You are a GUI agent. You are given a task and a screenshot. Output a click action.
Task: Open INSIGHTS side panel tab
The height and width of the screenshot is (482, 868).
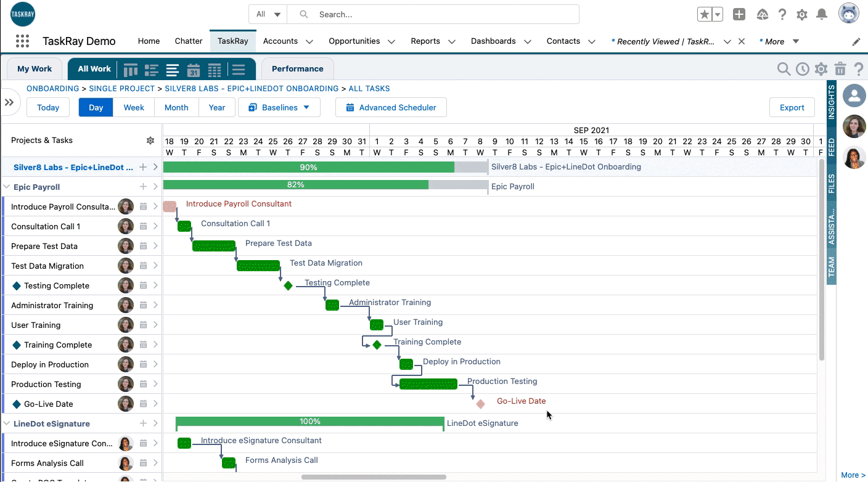[832, 102]
